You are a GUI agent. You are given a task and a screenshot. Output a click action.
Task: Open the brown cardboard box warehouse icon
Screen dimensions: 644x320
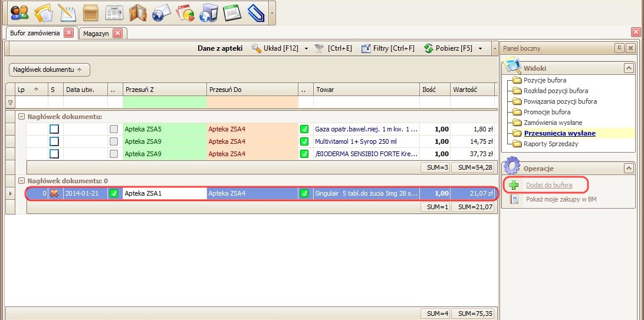(x=90, y=12)
